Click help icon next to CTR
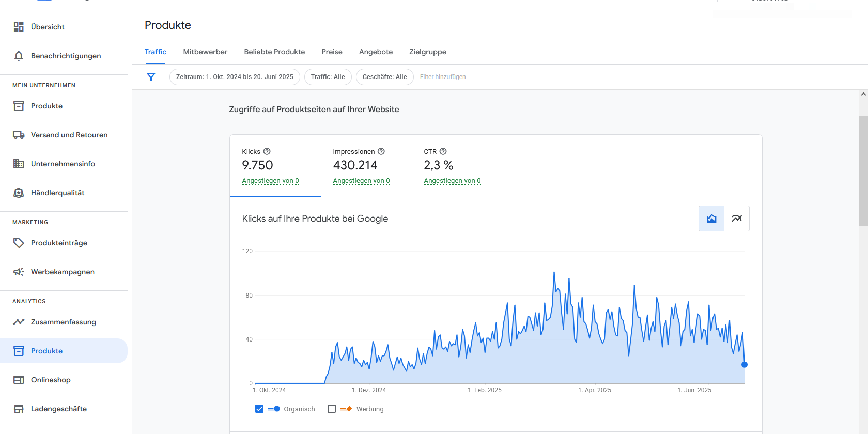The image size is (868, 434). click(x=443, y=151)
